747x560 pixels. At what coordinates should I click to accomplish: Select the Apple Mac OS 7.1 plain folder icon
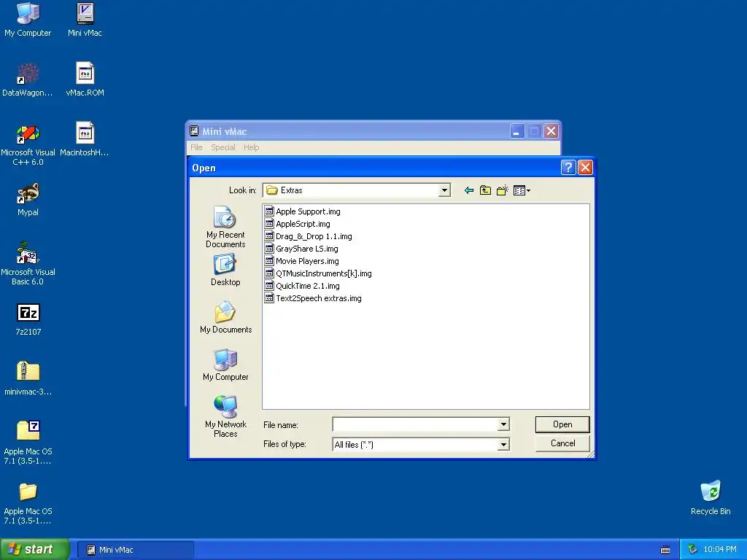(x=28, y=503)
